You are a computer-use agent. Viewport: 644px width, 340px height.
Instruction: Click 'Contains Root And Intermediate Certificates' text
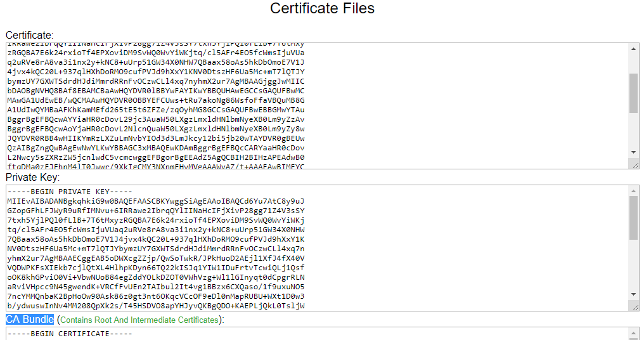139,320
